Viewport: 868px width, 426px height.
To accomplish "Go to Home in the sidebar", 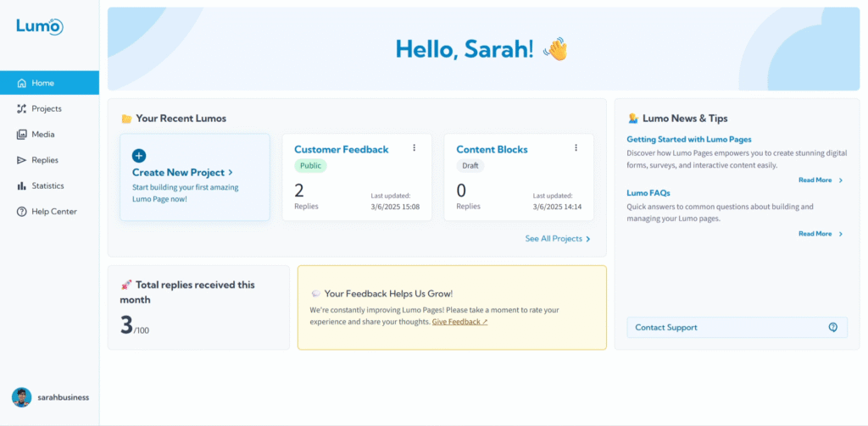I will (x=50, y=83).
